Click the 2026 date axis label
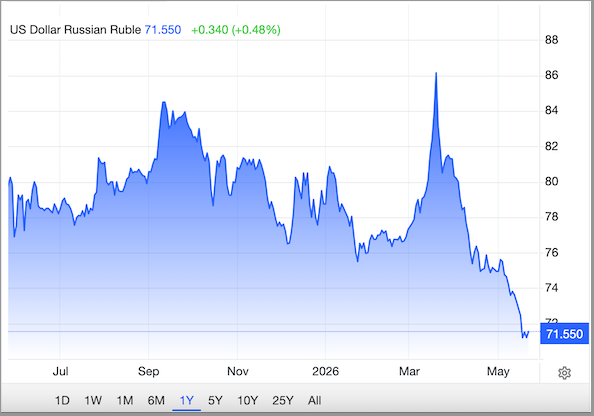Viewport: 594px width, 416px height. pos(325,371)
